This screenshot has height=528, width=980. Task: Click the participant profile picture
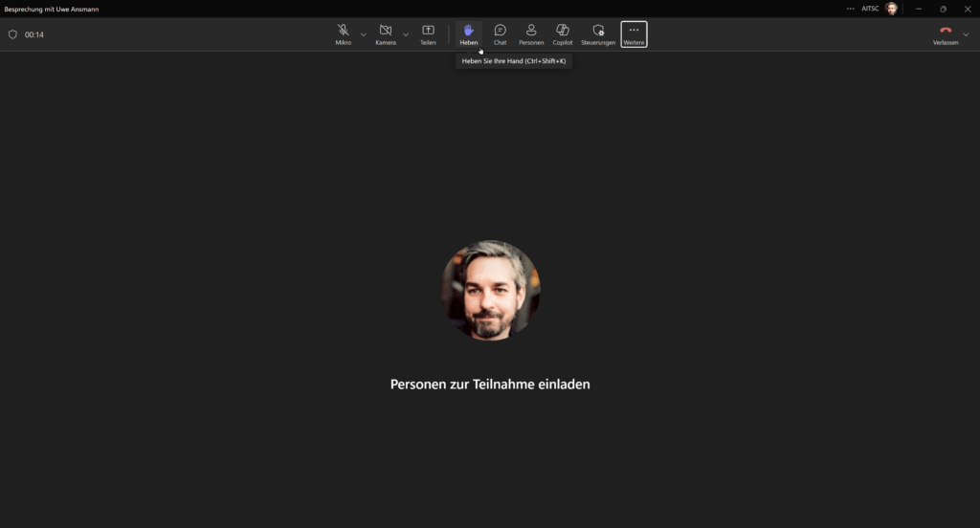click(x=491, y=291)
